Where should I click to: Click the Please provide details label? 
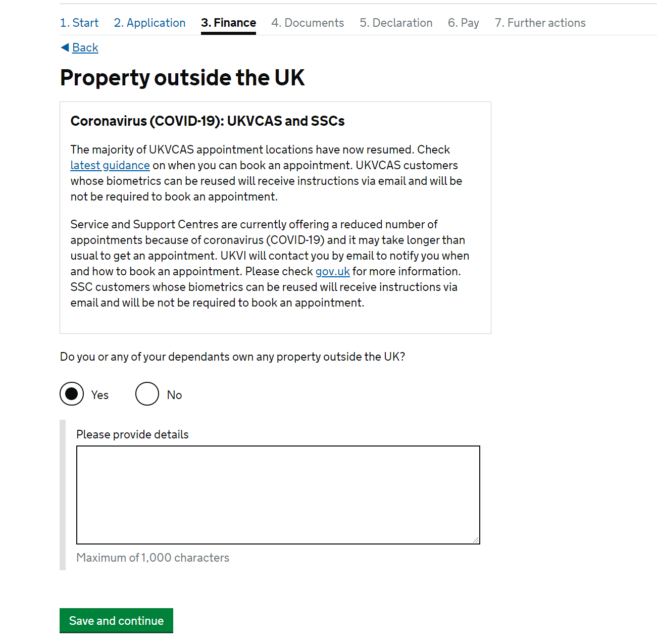tap(132, 434)
